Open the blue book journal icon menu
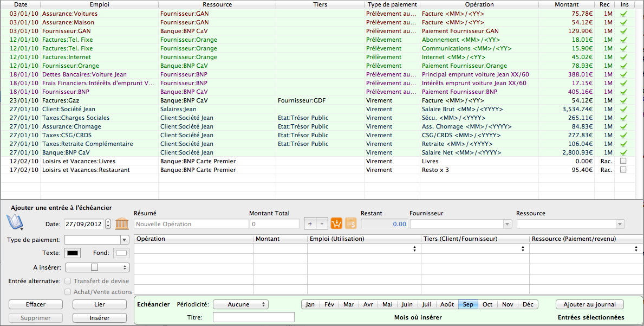Screen dimensions: 644x326 click(x=15, y=223)
